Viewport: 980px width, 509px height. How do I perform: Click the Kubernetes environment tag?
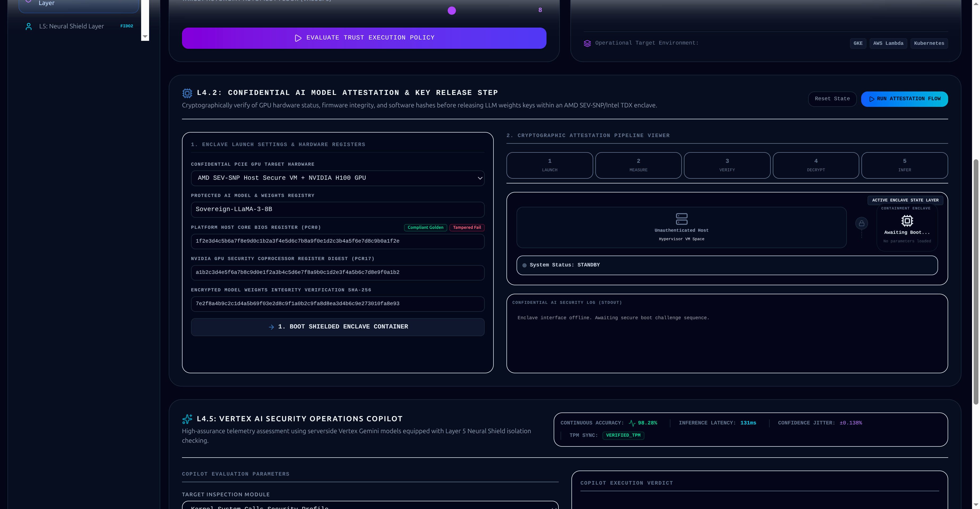[x=929, y=43]
